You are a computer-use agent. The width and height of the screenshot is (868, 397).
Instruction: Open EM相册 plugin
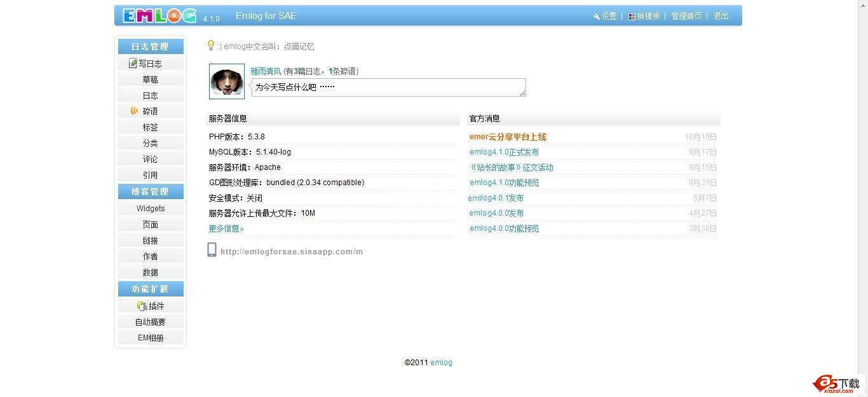tap(151, 338)
